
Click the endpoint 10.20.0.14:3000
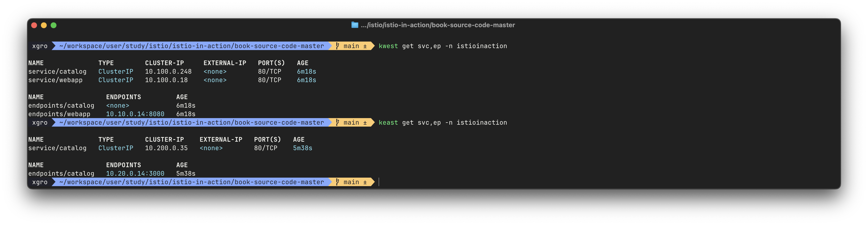(x=135, y=173)
